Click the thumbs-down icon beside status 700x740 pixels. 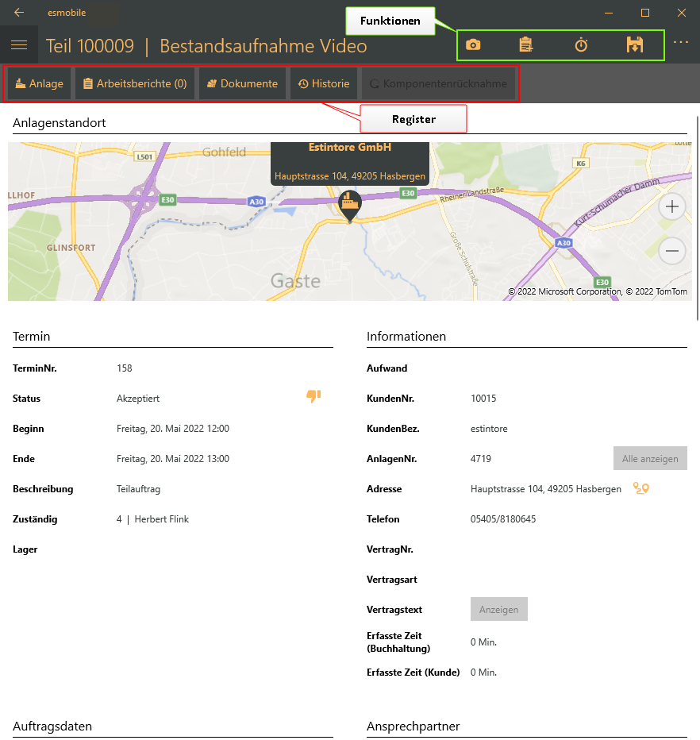[x=313, y=396]
